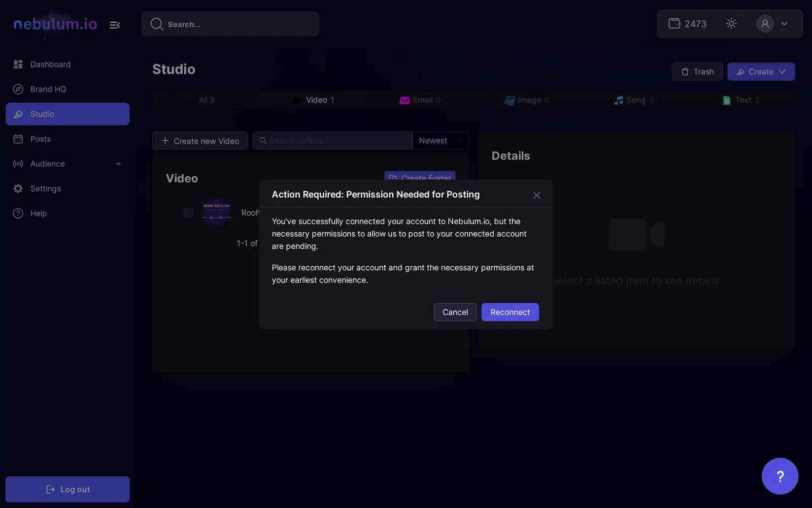The width and height of the screenshot is (812, 508).
Task: Switch to the Song tab
Action: point(634,100)
